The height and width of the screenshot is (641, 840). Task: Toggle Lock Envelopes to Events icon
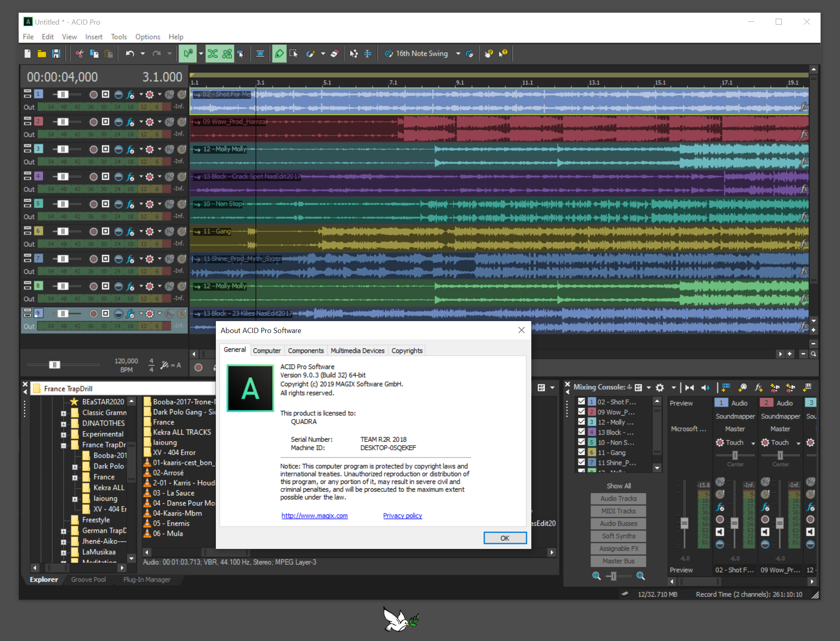tap(227, 54)
